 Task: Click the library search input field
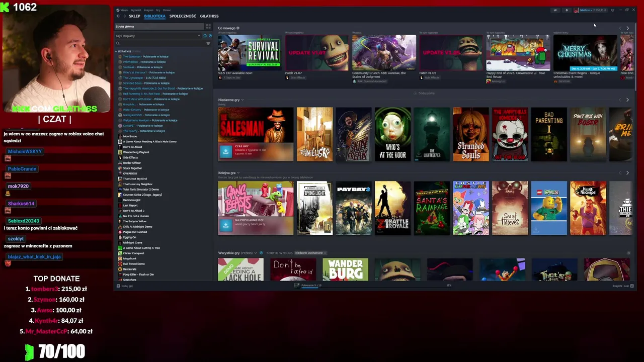tap(163, 44)
